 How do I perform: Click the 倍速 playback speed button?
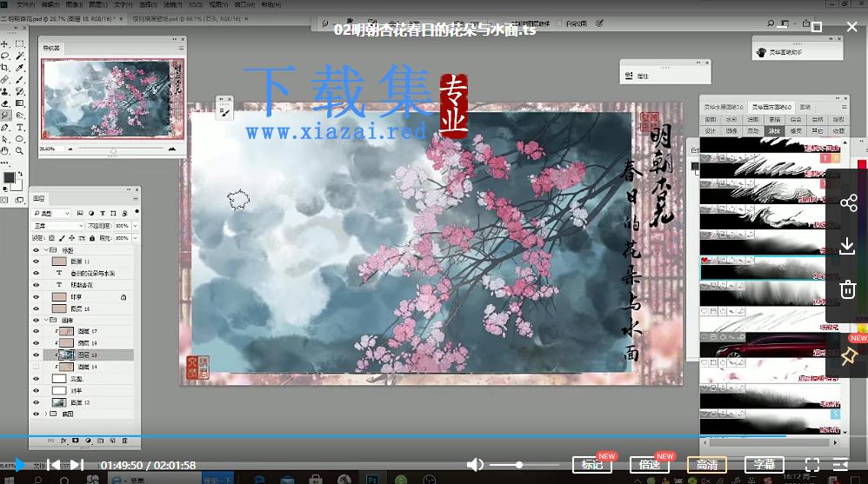pyautogui.click(x=650, y=465)
